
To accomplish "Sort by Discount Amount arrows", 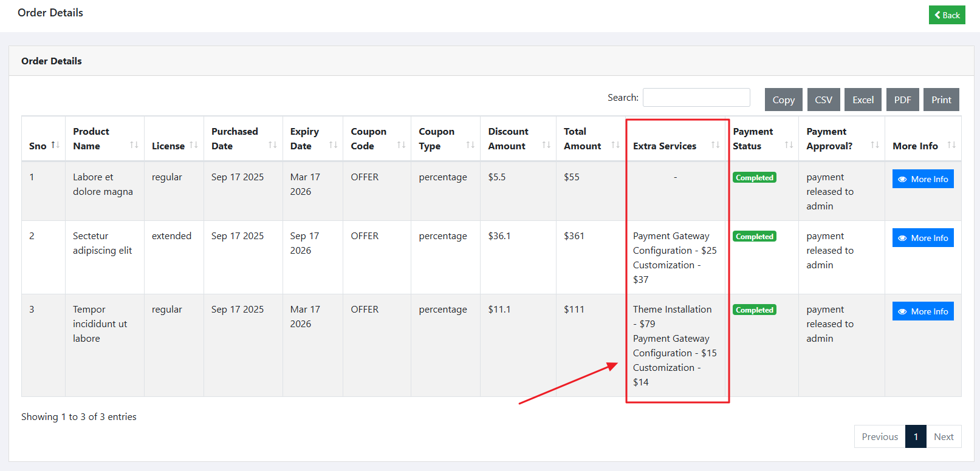I will click(546, 145).
